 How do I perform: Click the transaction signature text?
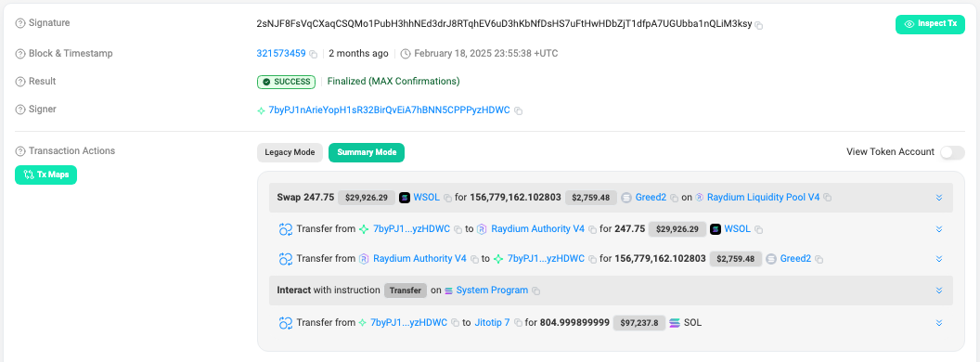[504, 24]
